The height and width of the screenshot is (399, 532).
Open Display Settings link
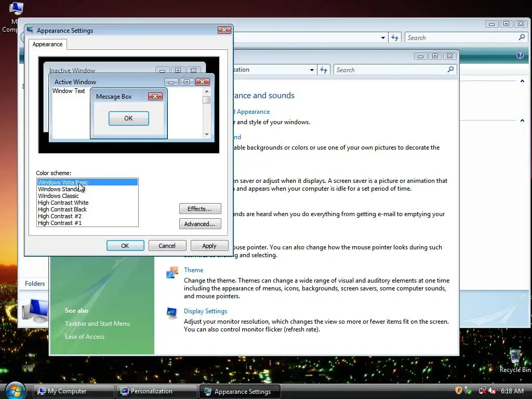205,311
